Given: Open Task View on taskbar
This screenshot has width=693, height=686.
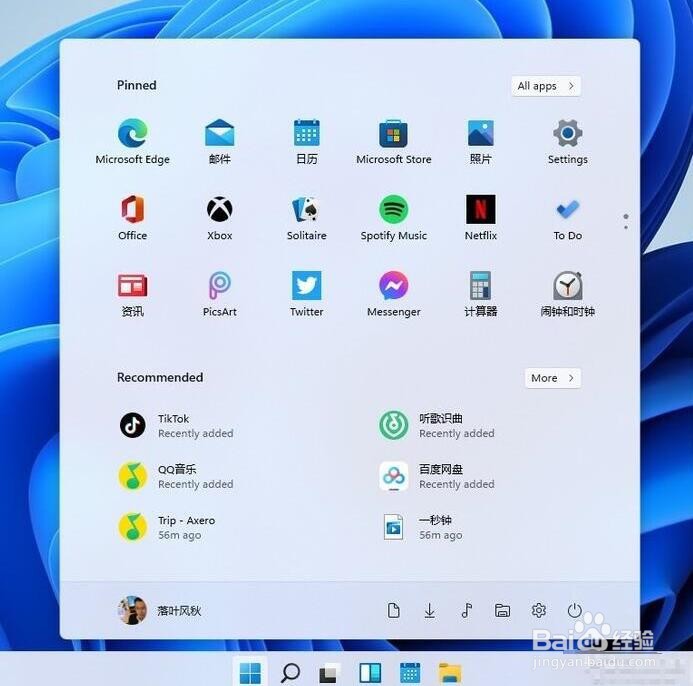Looking at the screenshot, I should [x=330, y=674].
